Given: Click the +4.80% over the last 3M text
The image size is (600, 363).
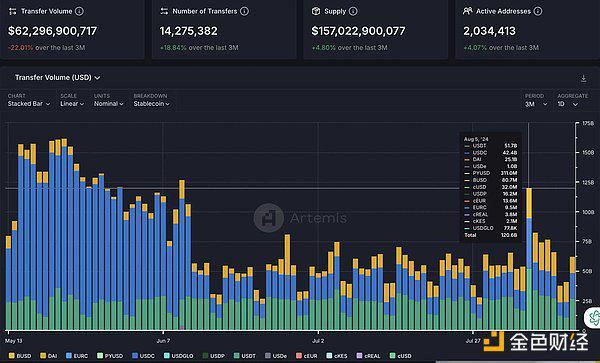Looking at the screenshot, I should 349,48.
